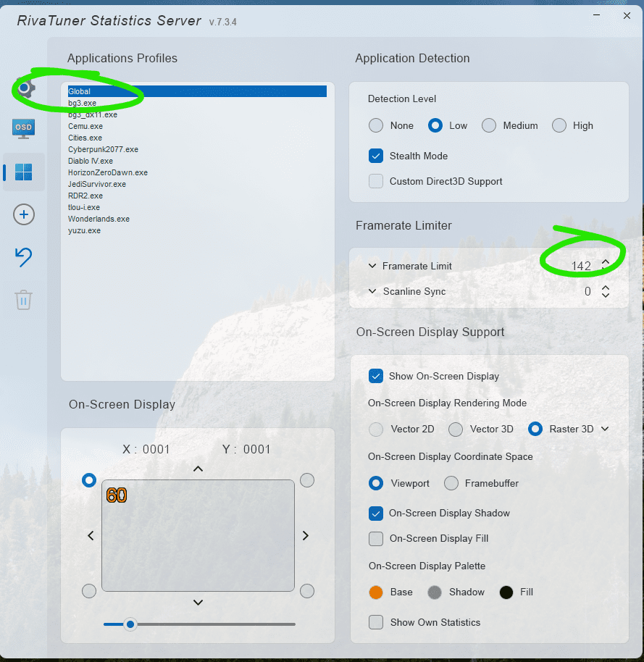The width and height of the screenshot is (644, 662).
Task: Choose Viewport coordinate space
Action: 376,483
